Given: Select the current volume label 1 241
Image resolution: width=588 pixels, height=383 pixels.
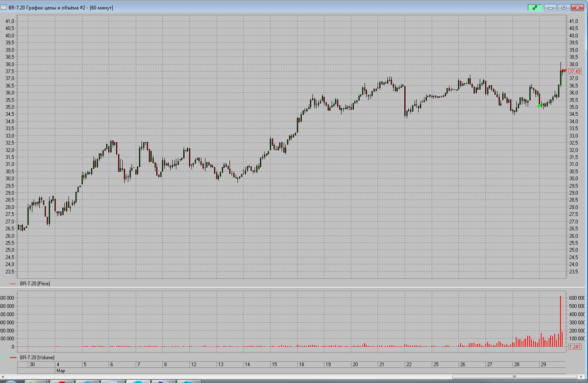Looking at the screenshot, I should click(574, 347).
